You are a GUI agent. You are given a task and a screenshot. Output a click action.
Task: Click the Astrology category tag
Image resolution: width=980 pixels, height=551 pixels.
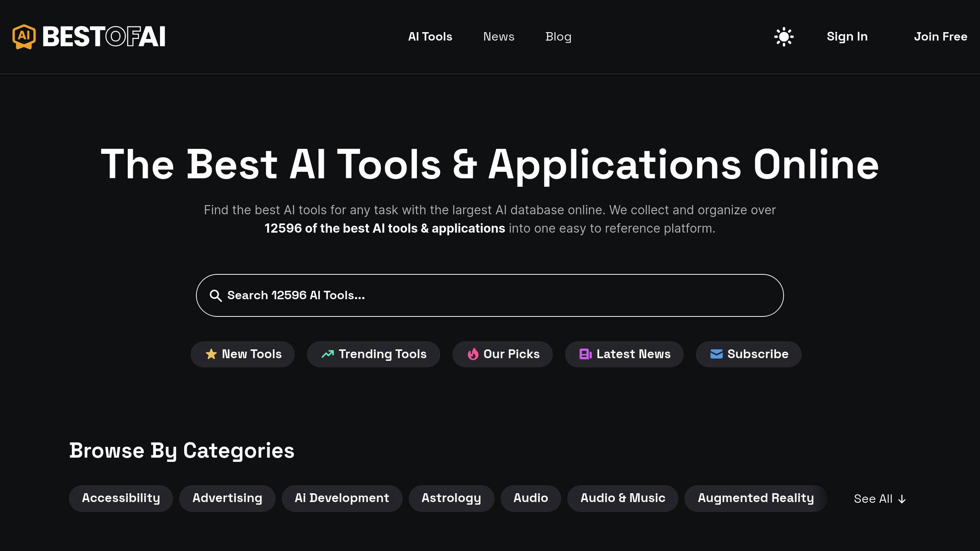[451, 498]
